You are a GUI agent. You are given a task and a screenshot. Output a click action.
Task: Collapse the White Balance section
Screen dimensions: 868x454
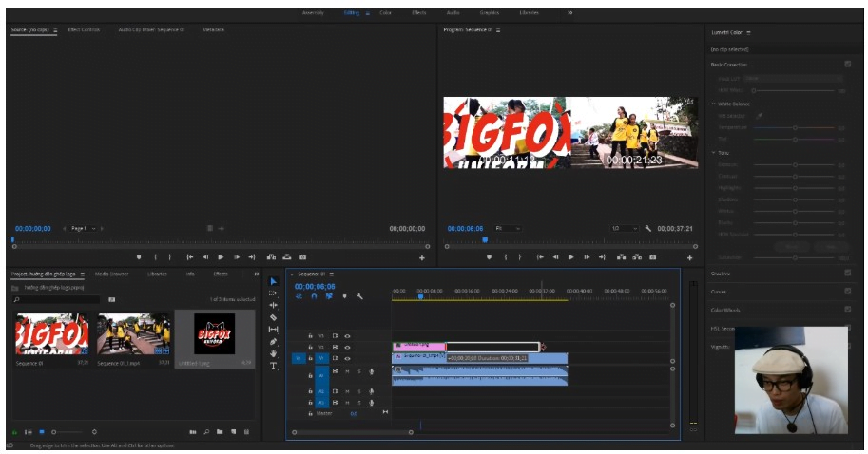coord(714,104)
